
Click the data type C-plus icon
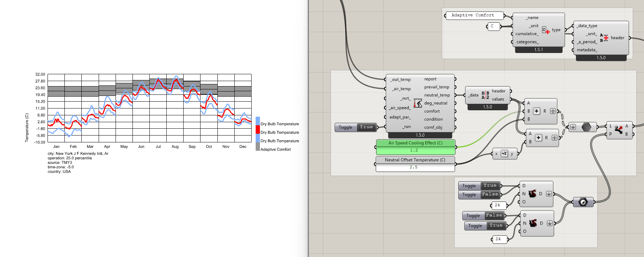(x=545, y=30)
